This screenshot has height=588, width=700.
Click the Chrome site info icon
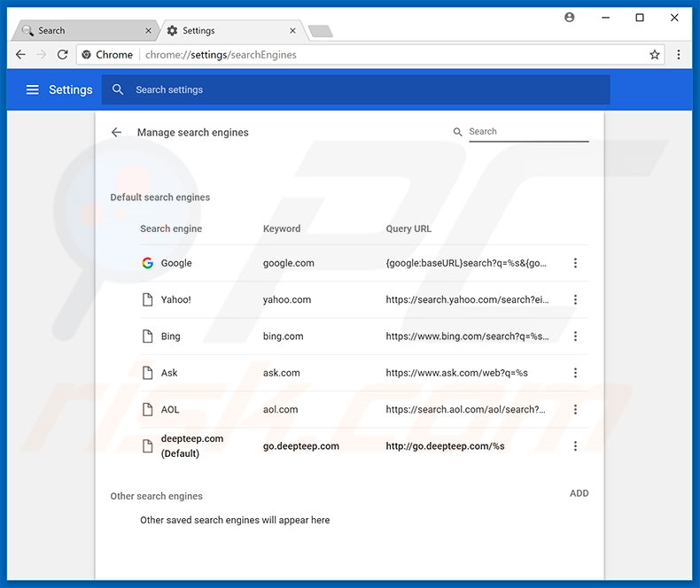click(87, 54)
